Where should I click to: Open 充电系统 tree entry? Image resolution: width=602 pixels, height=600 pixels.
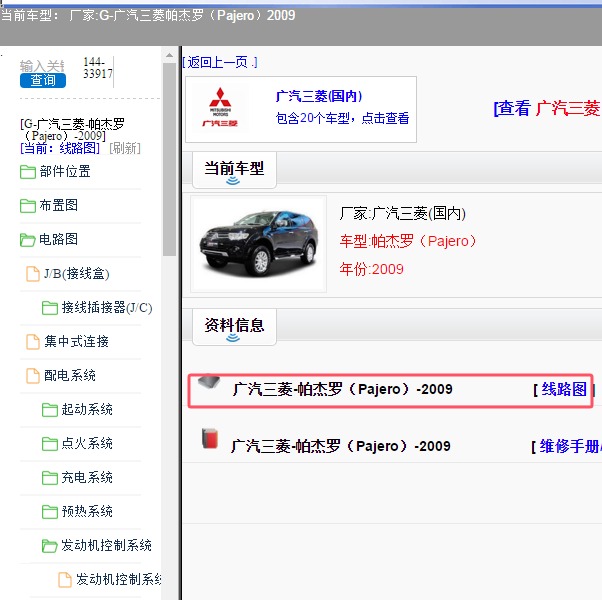[87, 477]
